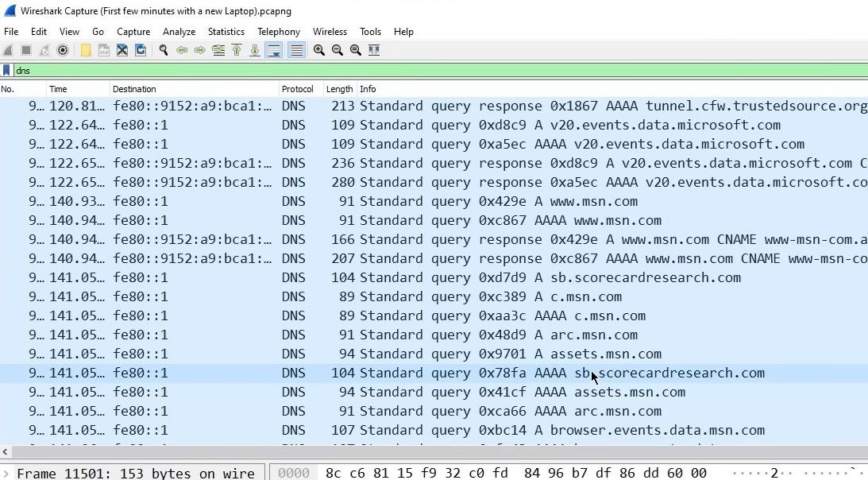Open the File menu
Screen dimensions: 868x480
pos(11,32)
